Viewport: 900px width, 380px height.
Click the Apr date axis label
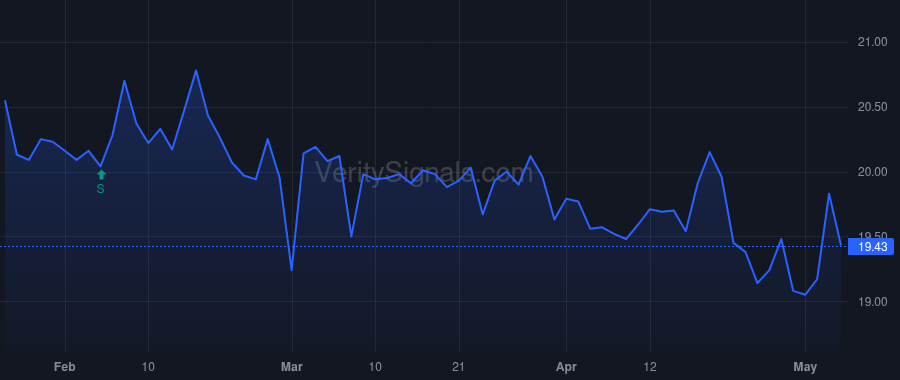(566, 367)
